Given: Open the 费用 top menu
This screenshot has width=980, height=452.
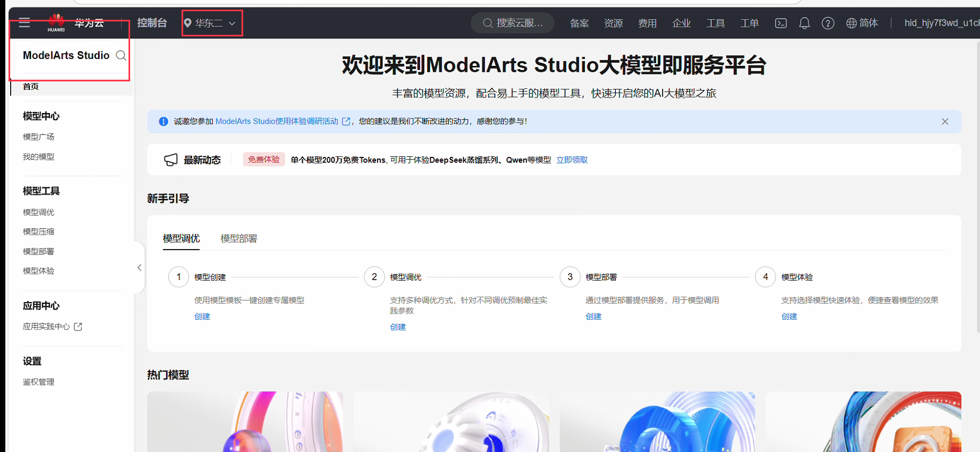Looking at the screenshot, I should pyautogui.click(x=647, y=23).
